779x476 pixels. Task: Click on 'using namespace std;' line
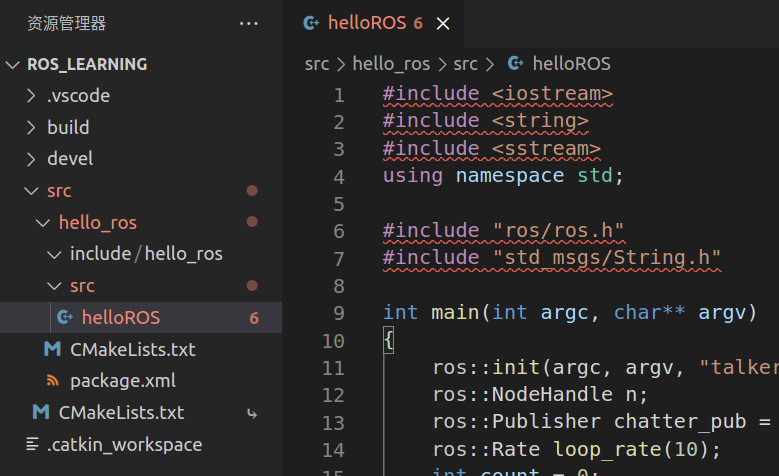pyautogui.click(x=503, y=176)
